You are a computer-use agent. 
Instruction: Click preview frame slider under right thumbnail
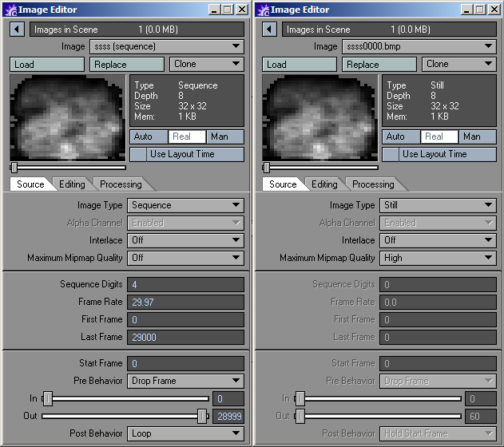[320, 168]
